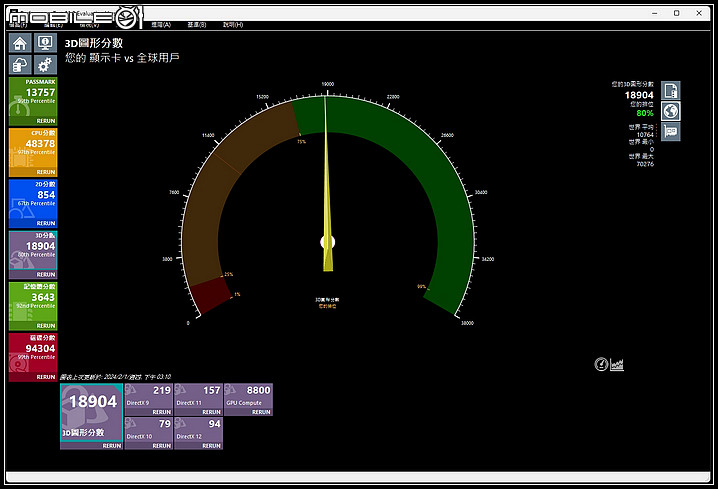Rerun the CPU score test
The image size is (718, 489).
46,172
